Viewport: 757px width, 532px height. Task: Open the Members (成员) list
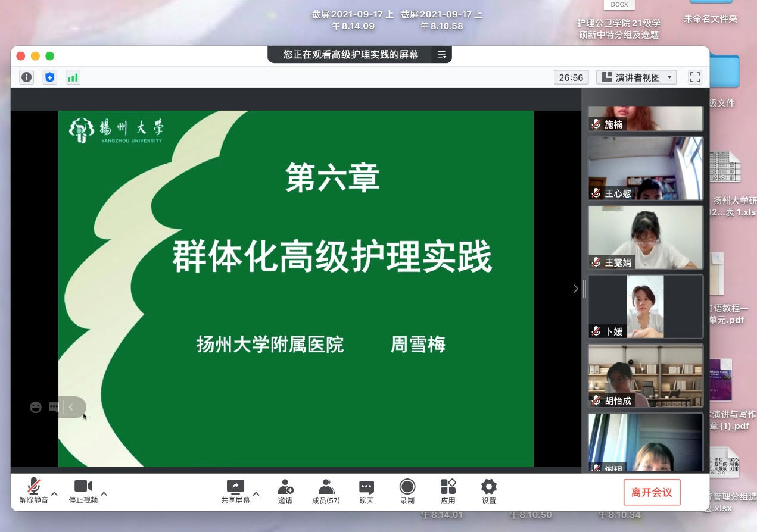[326, 492]
